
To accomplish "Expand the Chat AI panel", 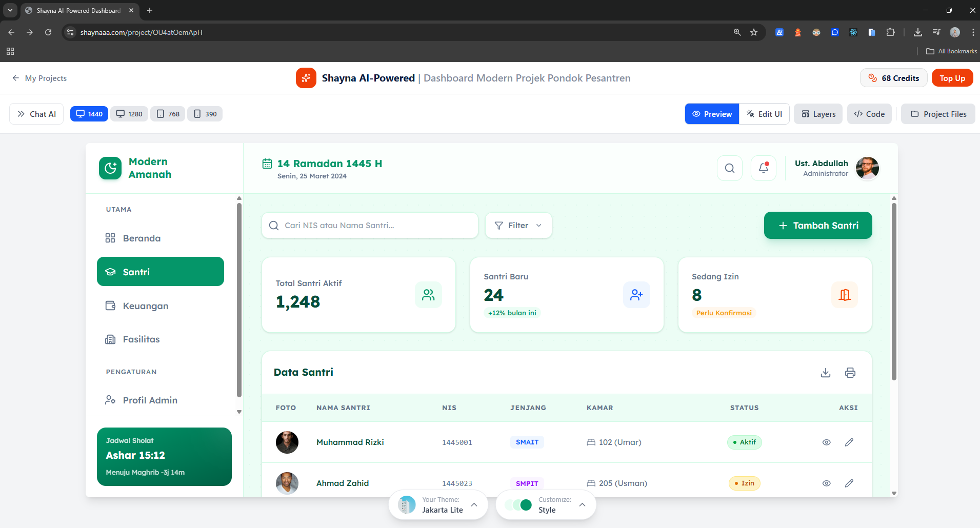I will (36, 114).
